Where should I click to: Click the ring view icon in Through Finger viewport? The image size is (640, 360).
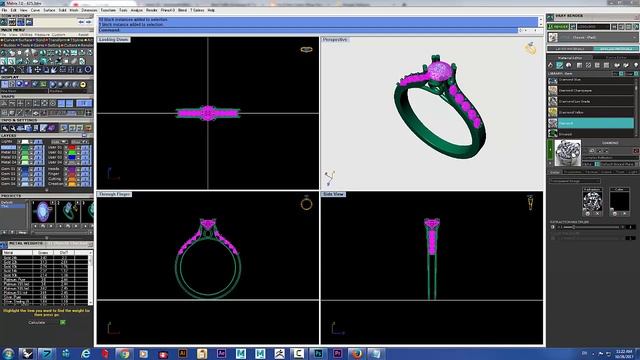click(307, 203)
